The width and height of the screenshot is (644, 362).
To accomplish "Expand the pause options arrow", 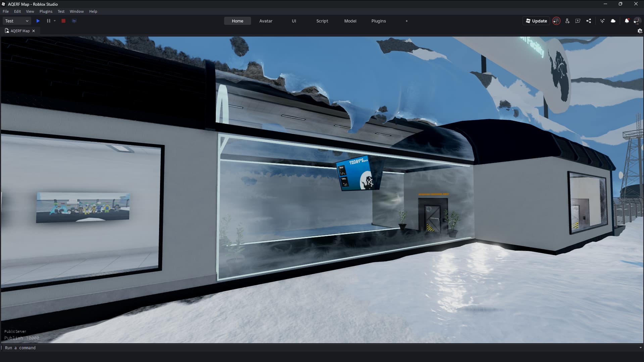I will (x=55, y=21).
